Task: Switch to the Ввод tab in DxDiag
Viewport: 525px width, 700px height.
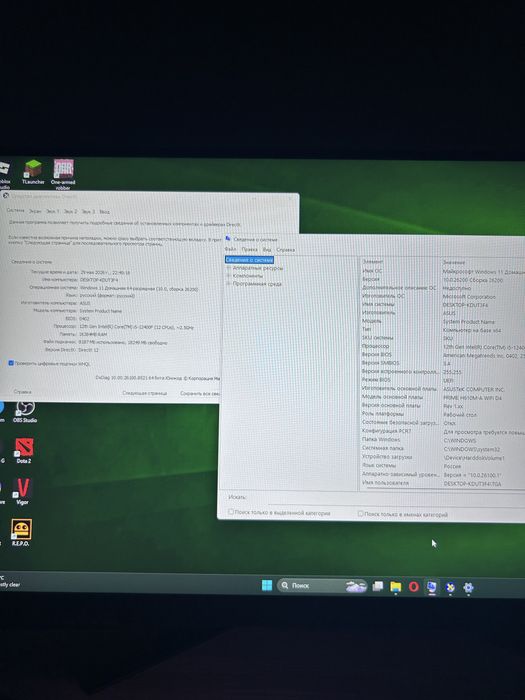Action: [x=104, y=212]
